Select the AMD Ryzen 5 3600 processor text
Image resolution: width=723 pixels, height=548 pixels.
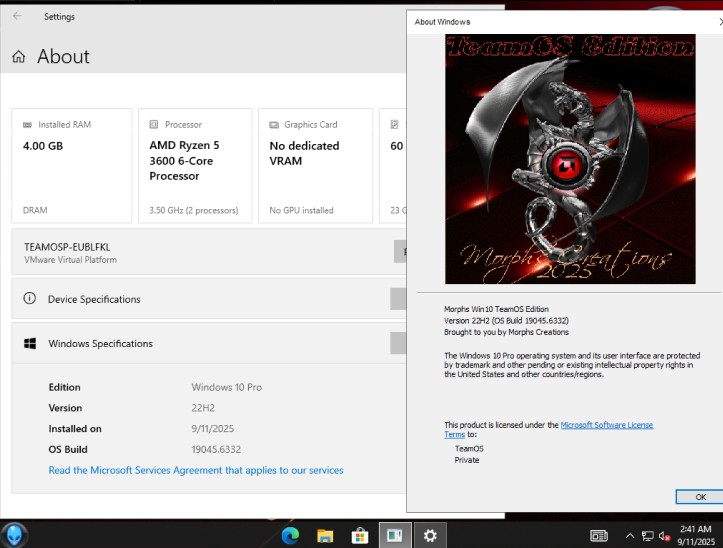tap(184, 161)
